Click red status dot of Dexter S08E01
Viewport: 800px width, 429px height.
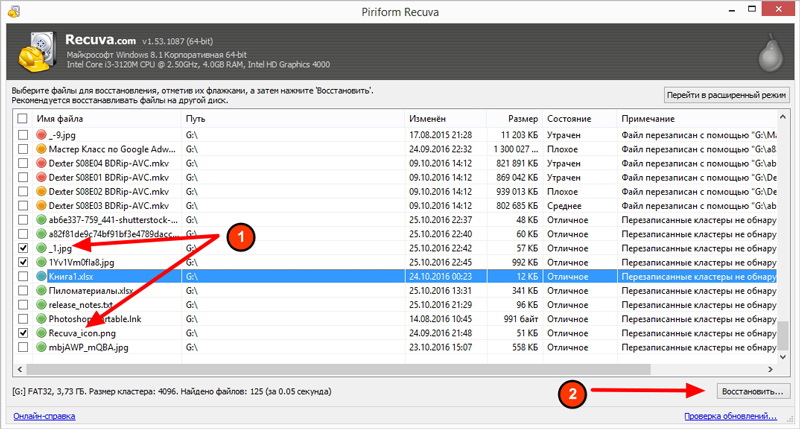[x=41, y=178]
